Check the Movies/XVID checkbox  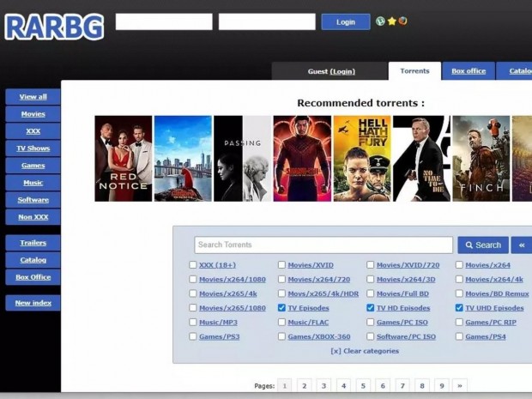click(x=281, y=264)
